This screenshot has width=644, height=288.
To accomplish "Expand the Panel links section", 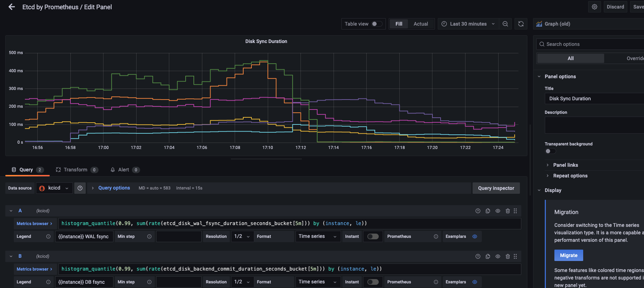I will tap(565, 165).
